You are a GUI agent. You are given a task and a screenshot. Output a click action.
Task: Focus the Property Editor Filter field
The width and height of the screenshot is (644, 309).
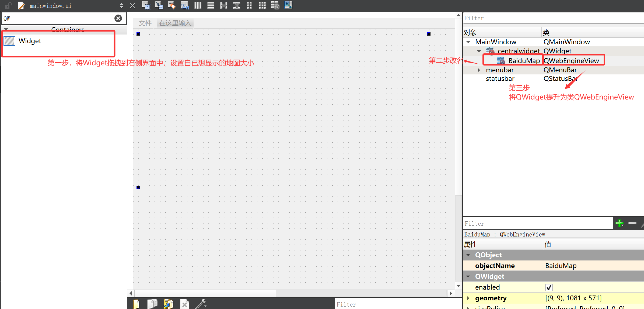pos(538,224)
